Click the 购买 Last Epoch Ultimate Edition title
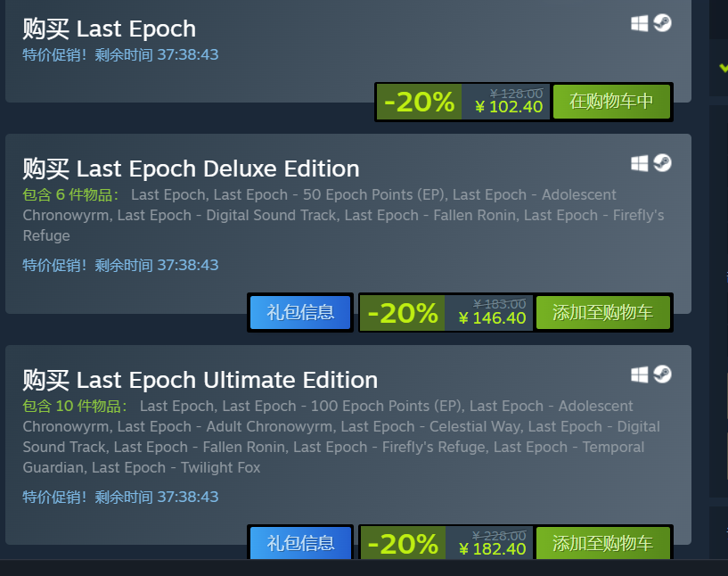728x576 pixels. point(200,380)
